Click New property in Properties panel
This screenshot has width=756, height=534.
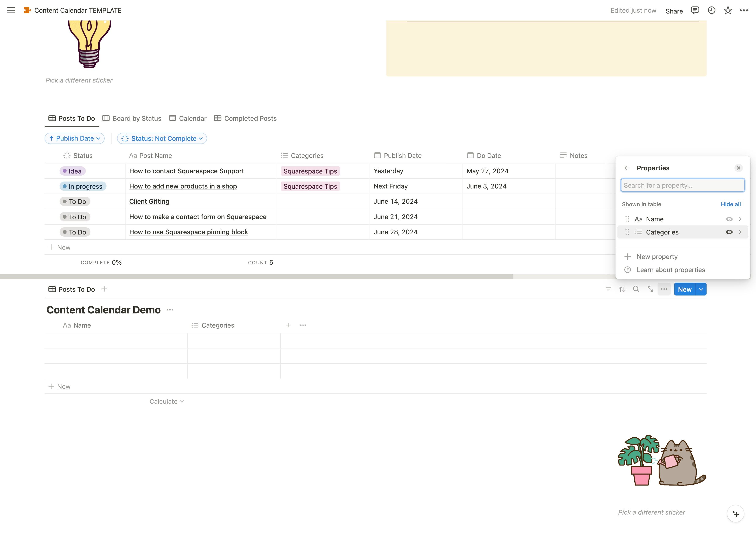pyautogui.click(x=656, y=257)
